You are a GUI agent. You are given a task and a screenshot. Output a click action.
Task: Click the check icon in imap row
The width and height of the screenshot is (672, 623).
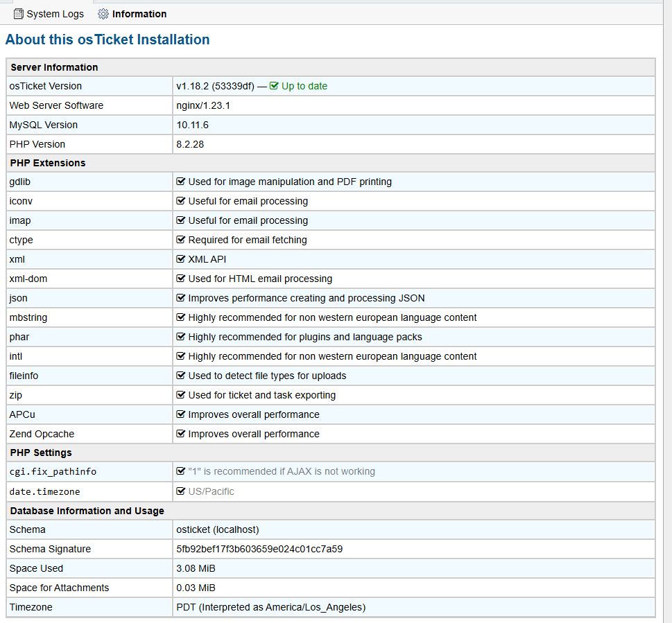coord(180,220)
